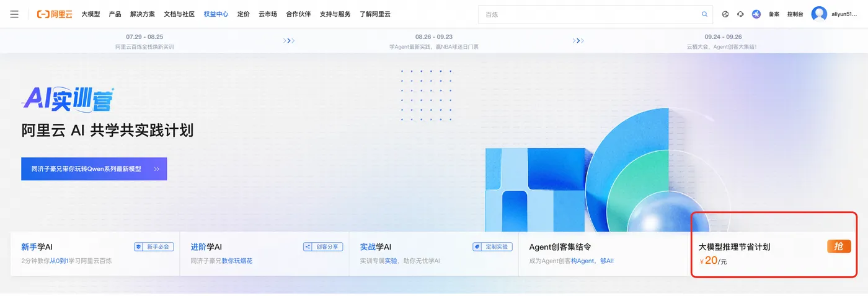Click 同济子豪兄带你玩转Qwen系列最新模型 button

tap(94, 168)
